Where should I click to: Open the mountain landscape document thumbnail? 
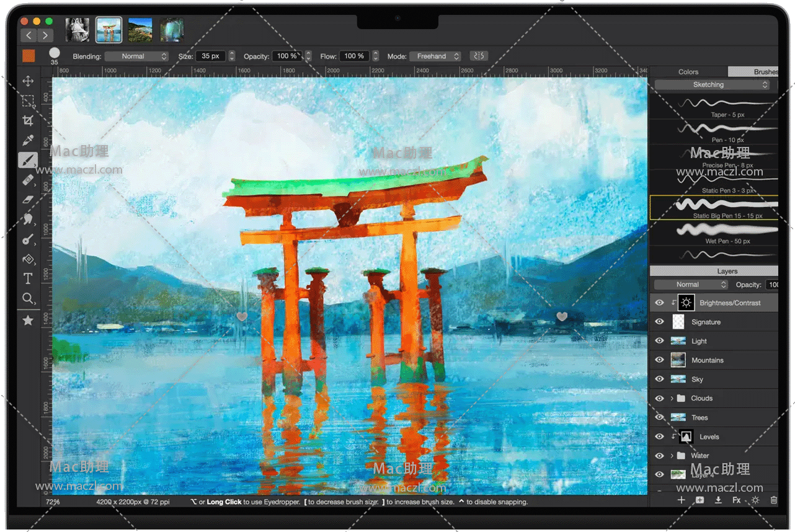(x=140, y=29)
